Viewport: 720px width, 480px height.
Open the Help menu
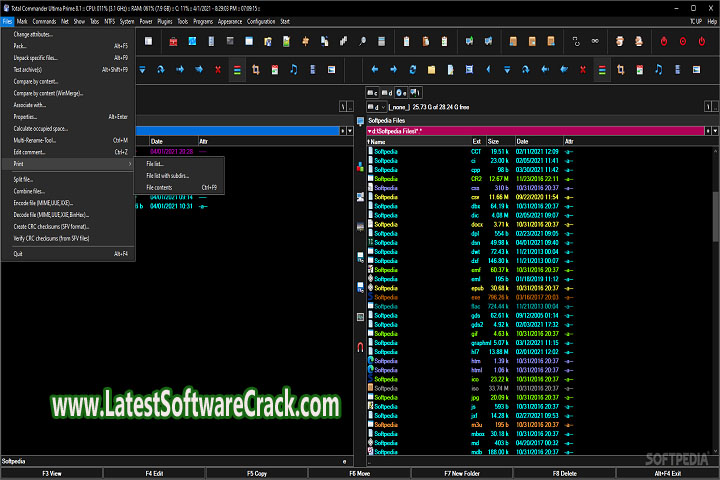pos(712,22)
